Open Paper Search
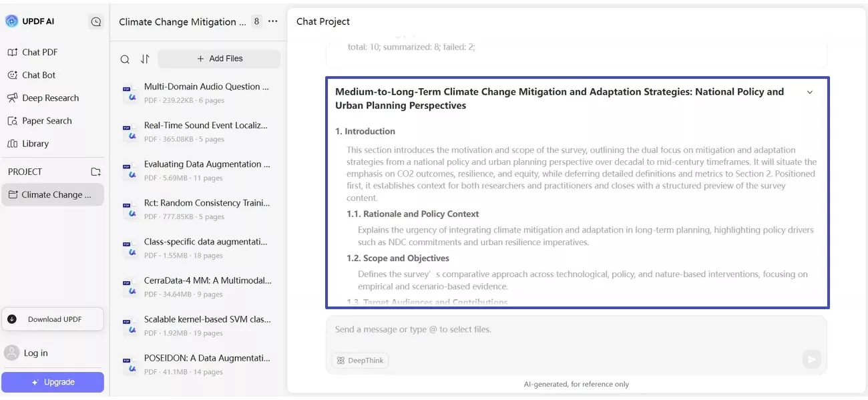Screen dimensions: 868x400 point(47,121)
